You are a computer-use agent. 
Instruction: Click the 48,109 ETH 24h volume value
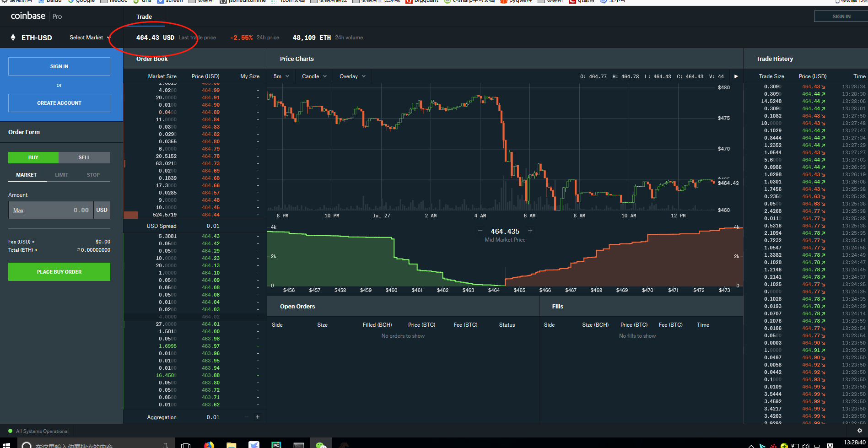point(312,38)
